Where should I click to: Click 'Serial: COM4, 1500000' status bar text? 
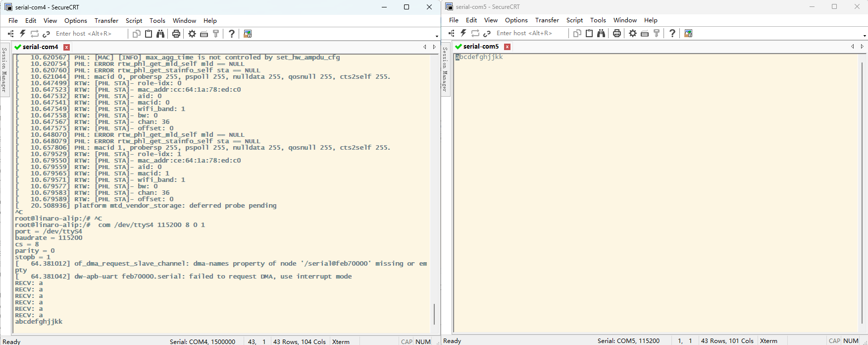pos(203,342)
